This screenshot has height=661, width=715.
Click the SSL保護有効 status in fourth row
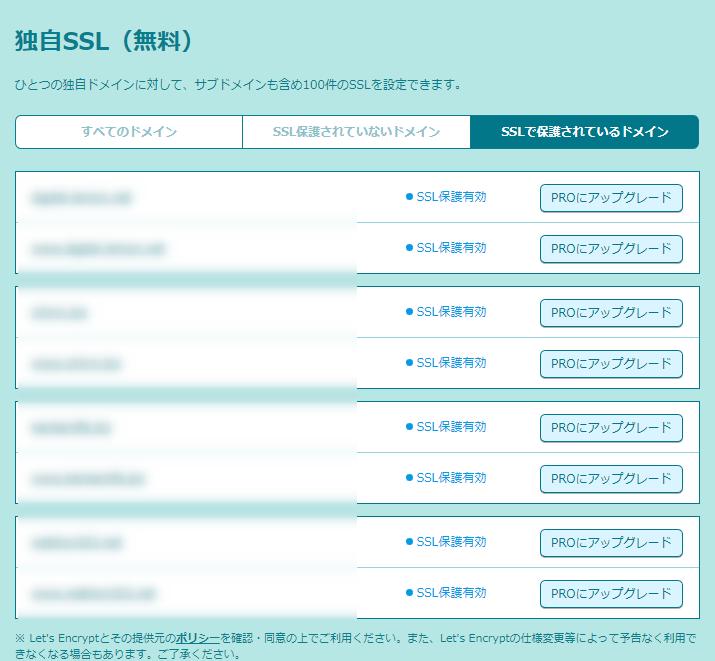pos(450,362)
